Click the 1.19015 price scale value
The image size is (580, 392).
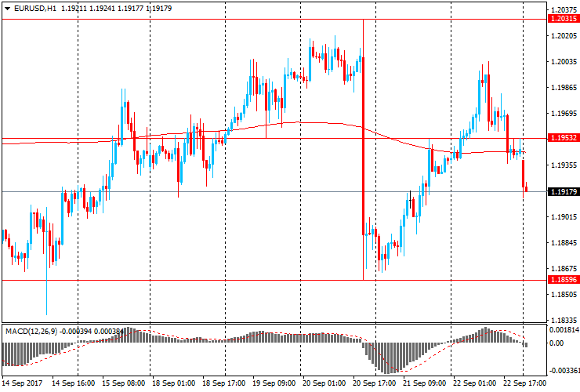[x=564, y=217]
